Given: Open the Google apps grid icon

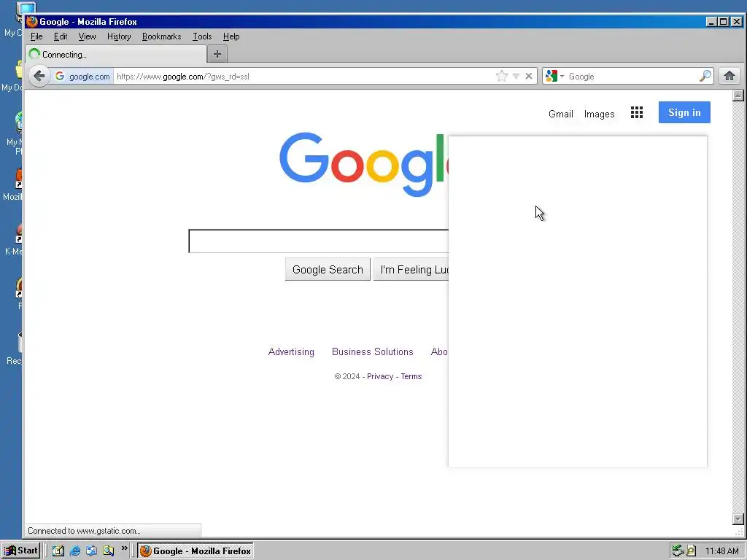Looking at the screenshot, I should pos(636,112).
